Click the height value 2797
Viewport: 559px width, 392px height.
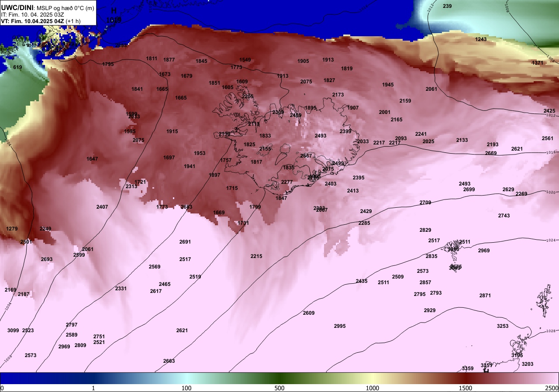(72, 325)
